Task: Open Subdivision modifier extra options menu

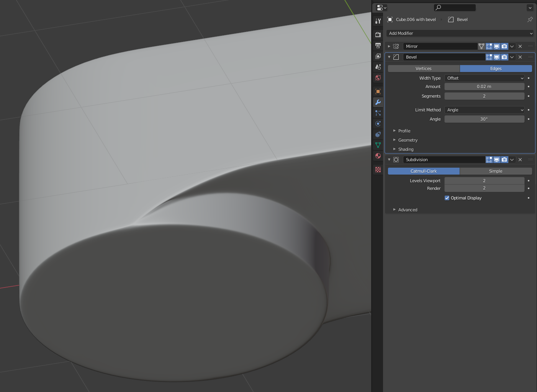Action: point(512,160)
